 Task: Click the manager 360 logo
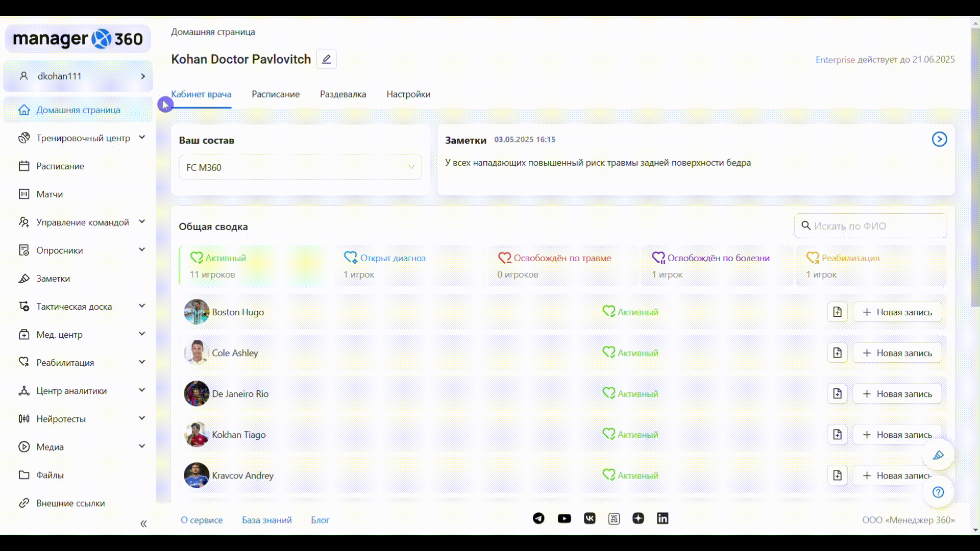click(x=78, y=39)
